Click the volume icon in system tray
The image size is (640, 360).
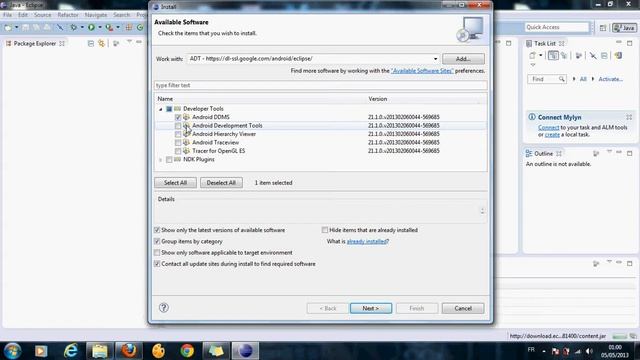click(x=589, y=351)
